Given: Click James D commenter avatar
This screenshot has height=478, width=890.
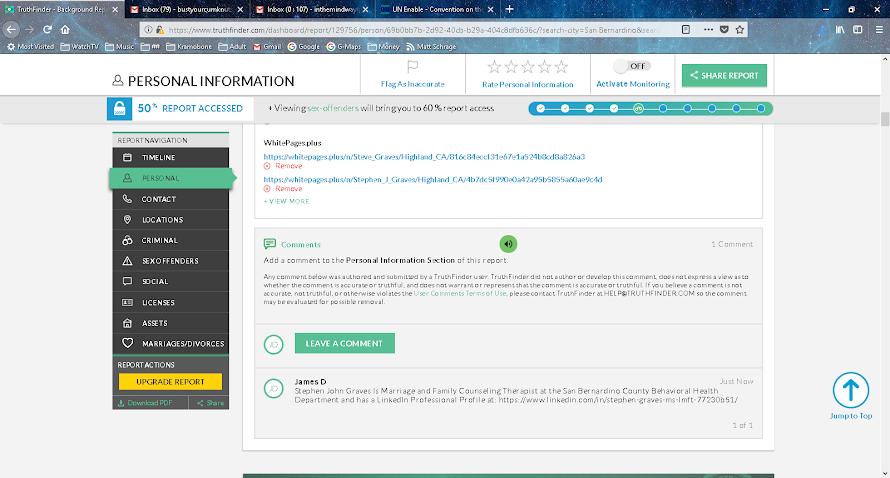Looking at the screenshot, I should pyautogui.click(x=274, y=388).
